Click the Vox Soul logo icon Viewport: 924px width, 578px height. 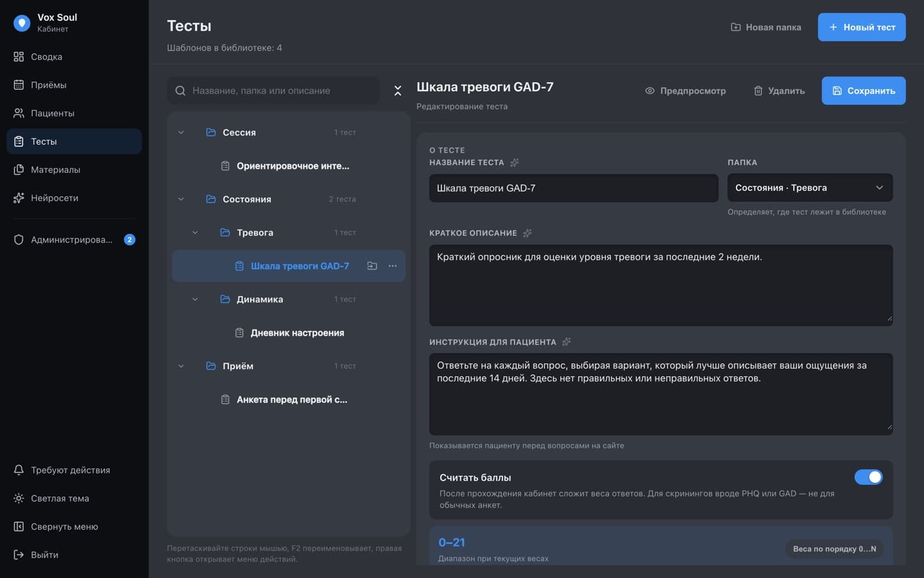(x=22, y=23)
